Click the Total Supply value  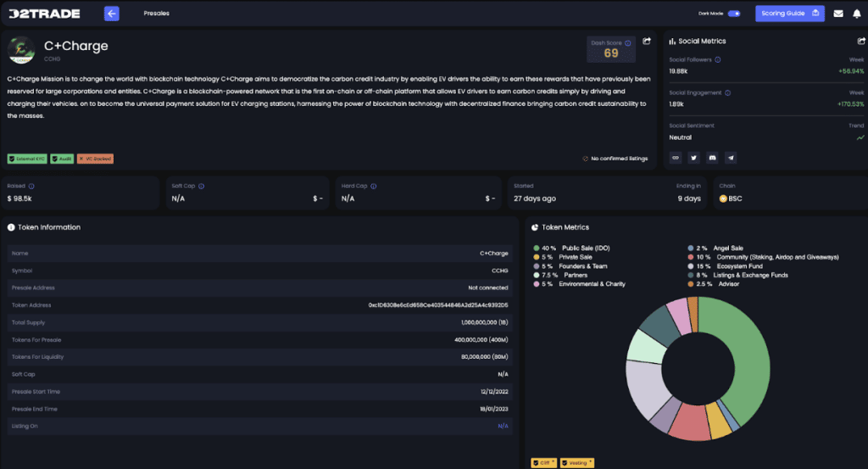484,322
